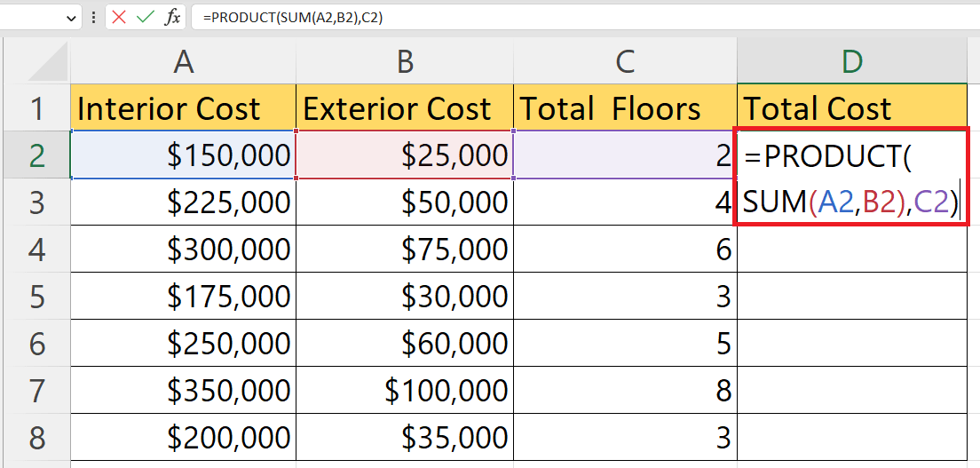The height and width of the screenshot is (468, 980).
Task: Confirm the formula with the checkmark icon
Action: point(145,18)
